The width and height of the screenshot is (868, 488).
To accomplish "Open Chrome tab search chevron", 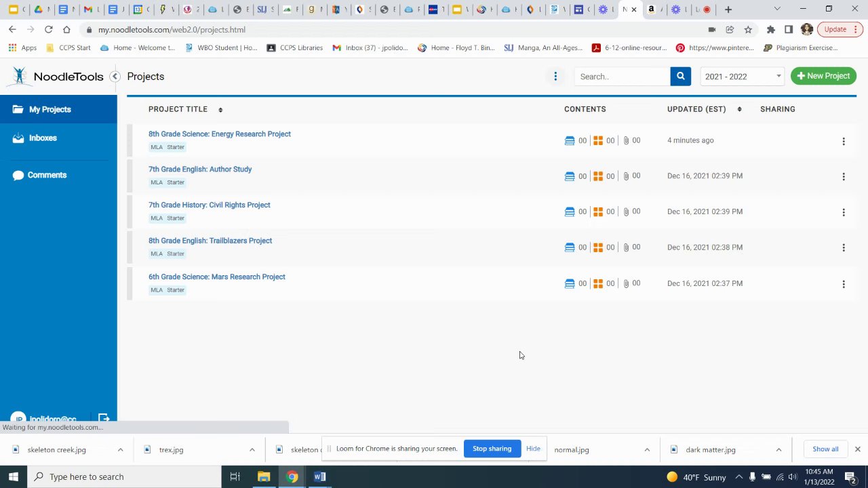I will click(777, 9).
